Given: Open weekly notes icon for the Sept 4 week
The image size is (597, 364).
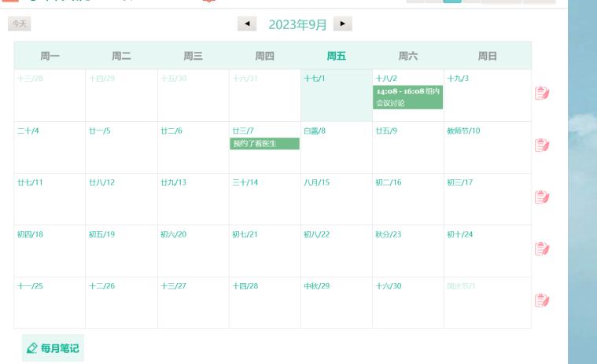Looking at the screenshot, I should tap(541, 145).
